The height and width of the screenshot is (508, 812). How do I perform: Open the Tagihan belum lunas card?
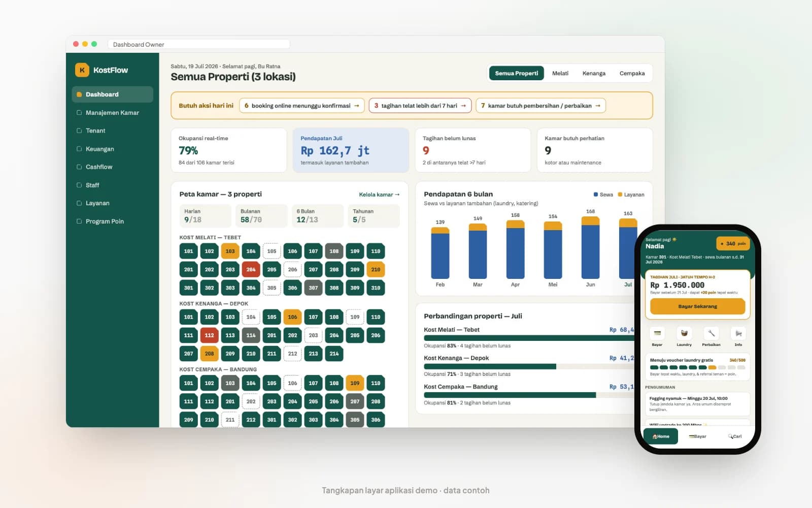pyautogui.click(x=473, y=150)
